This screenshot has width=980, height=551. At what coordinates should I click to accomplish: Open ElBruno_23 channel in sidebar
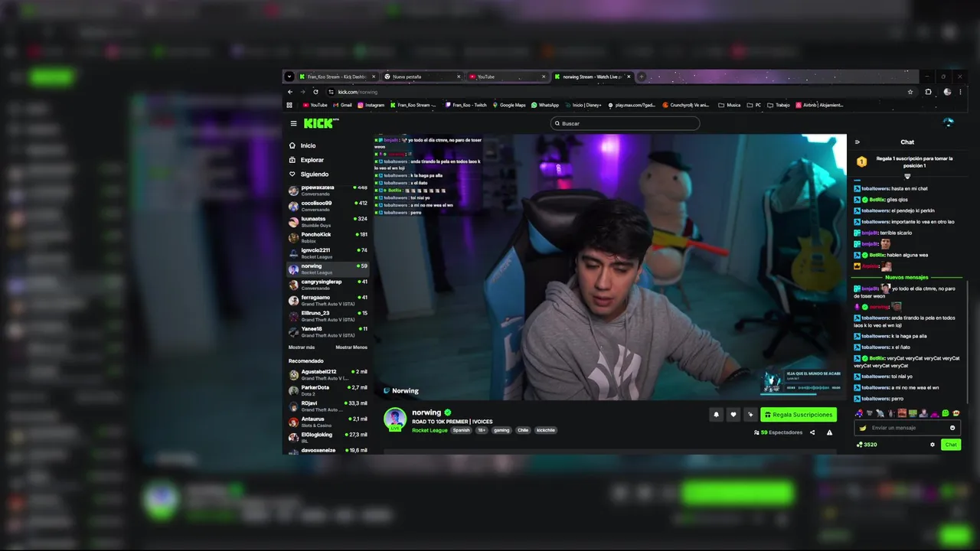pos(328,316)
